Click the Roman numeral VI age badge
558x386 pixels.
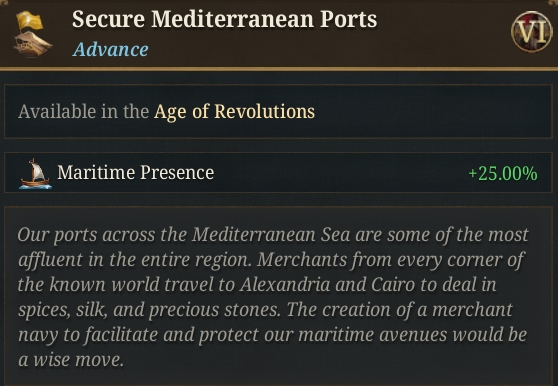click(x=531, y=32)
